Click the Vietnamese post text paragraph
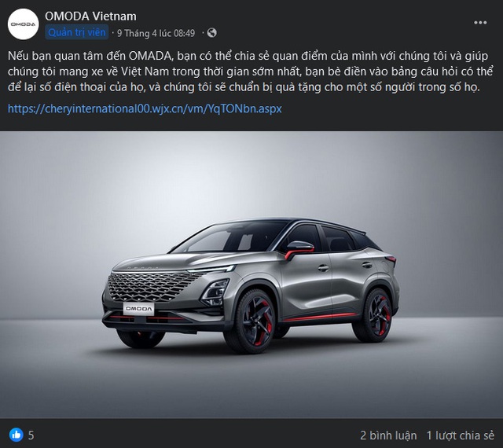 (x=250, y=72)
